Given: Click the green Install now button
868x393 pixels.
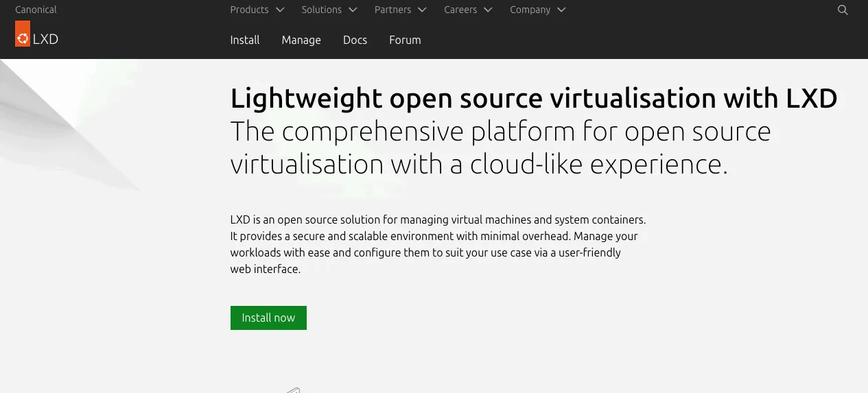Looking at the screenshot, I should point(268,318).
